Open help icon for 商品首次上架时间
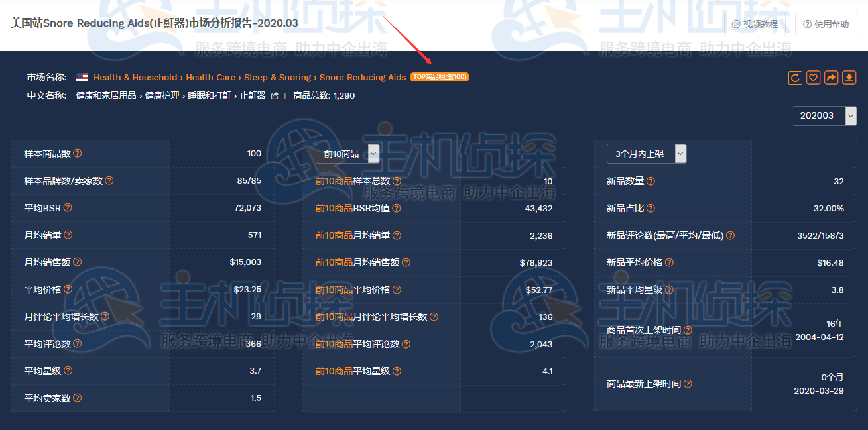Viewport: 868px width, 430px height. pos(688,330)
